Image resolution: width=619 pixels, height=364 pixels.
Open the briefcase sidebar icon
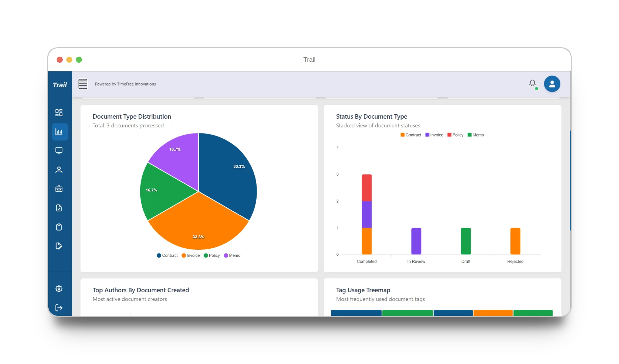coord(59,189)
